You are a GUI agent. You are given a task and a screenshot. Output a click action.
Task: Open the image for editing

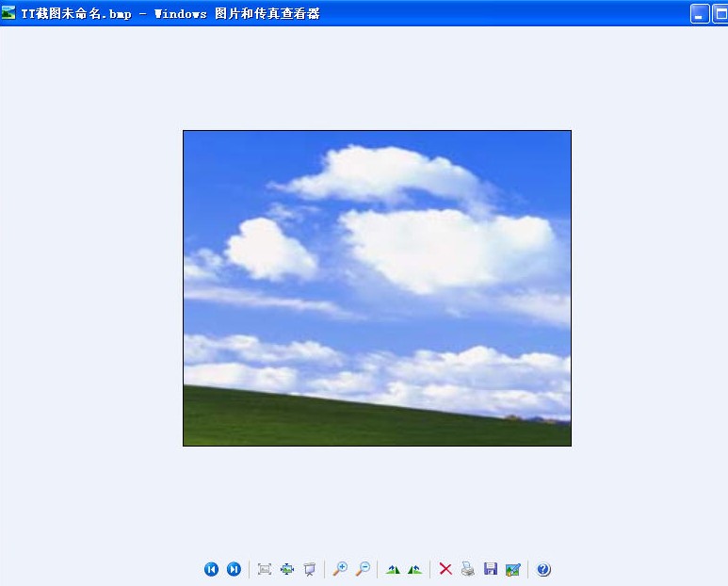click(x=513, y=569)
